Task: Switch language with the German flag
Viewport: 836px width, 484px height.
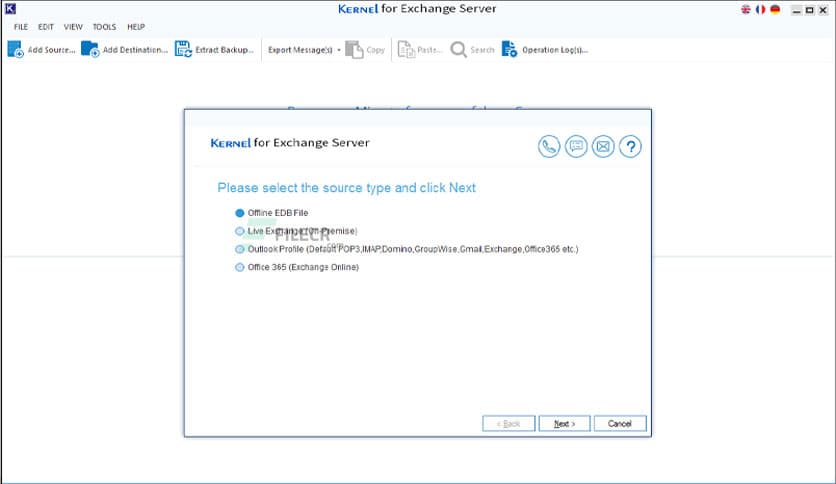Action: [x=775, y=9]
